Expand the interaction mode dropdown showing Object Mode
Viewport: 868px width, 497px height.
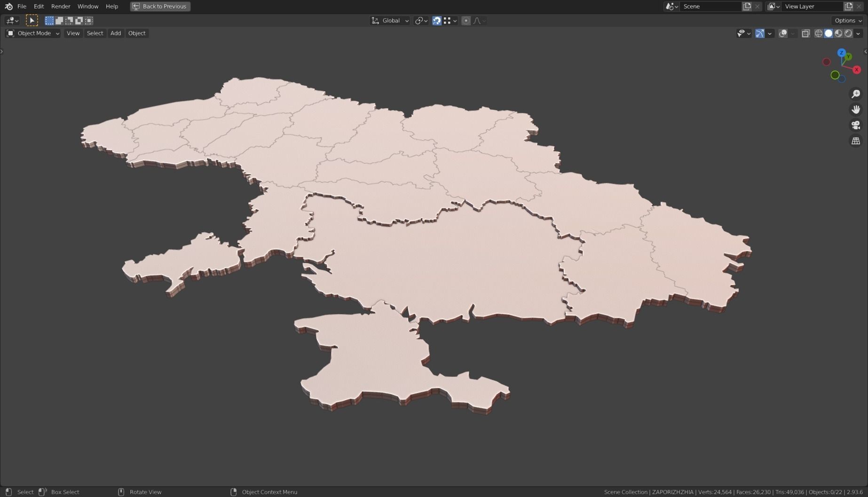pos(32,33)
